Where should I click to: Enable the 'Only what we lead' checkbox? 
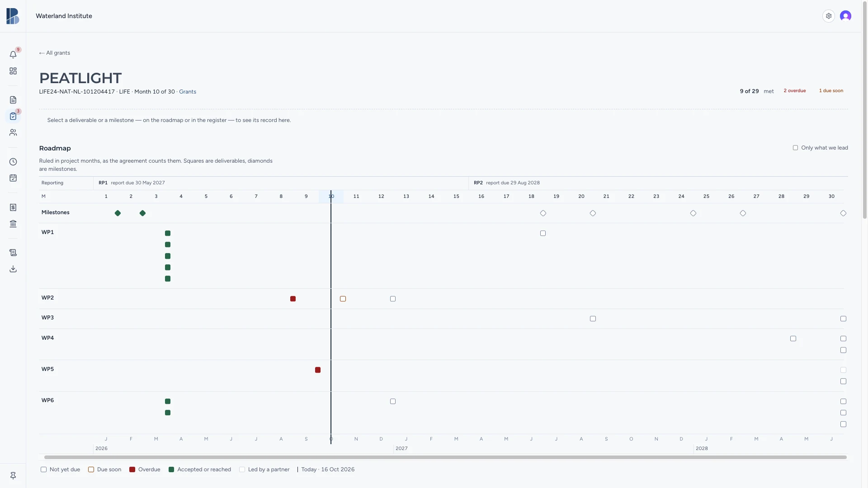(795, 148)
